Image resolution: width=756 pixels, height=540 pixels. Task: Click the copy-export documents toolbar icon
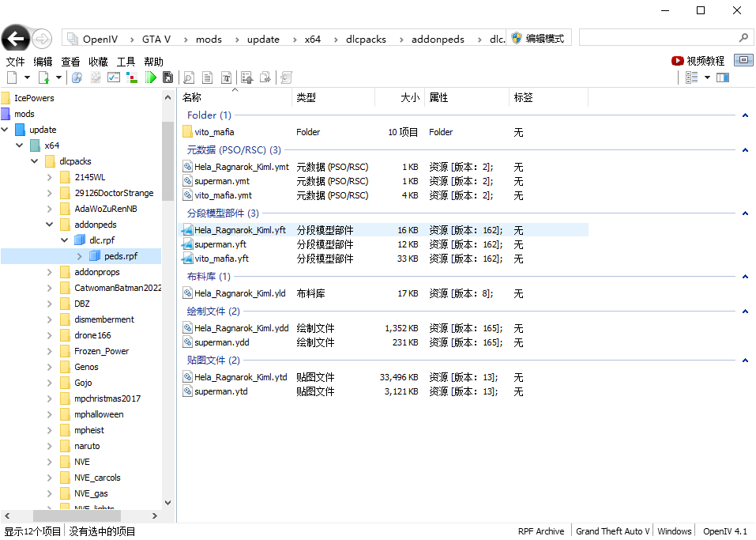tap(265, 77)
